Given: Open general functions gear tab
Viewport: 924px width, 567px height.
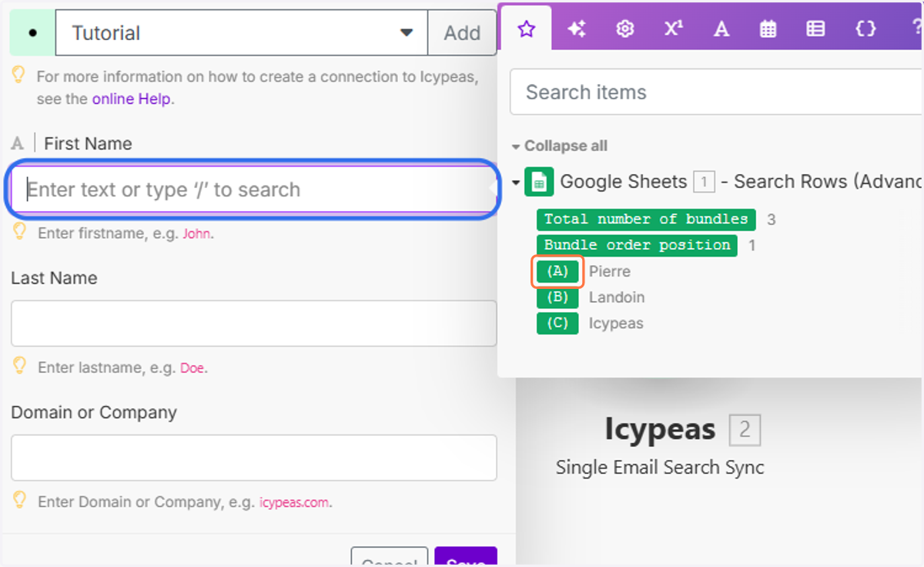Looking at the screenshot, I should coord(624,29).
